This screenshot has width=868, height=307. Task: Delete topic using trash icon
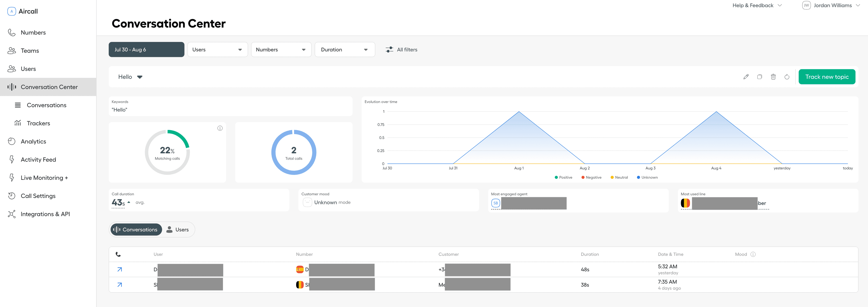click(x=773, y=77)
